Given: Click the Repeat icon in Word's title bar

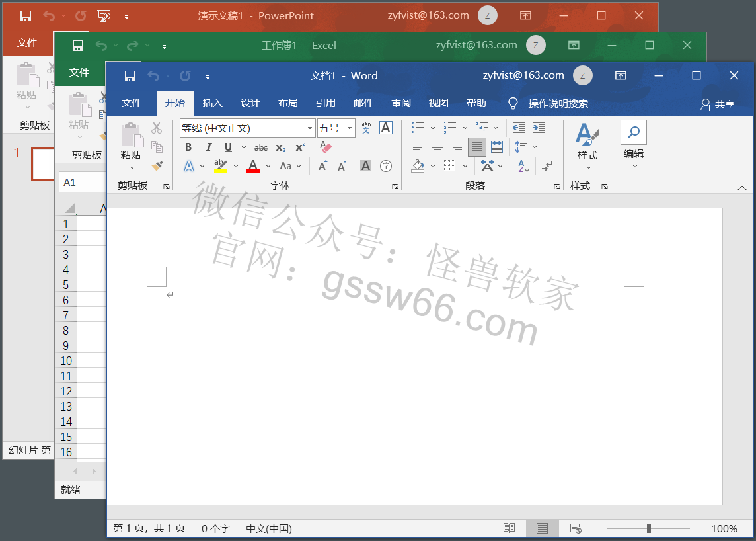Looking at the screenshot, I should pos(185,76).
